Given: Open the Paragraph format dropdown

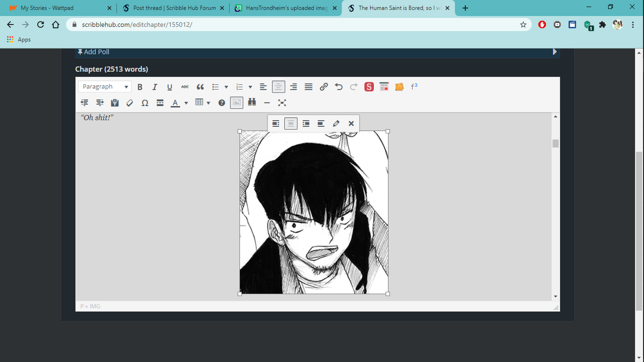Looking at the screenshot, I should [x=105, y=87].
